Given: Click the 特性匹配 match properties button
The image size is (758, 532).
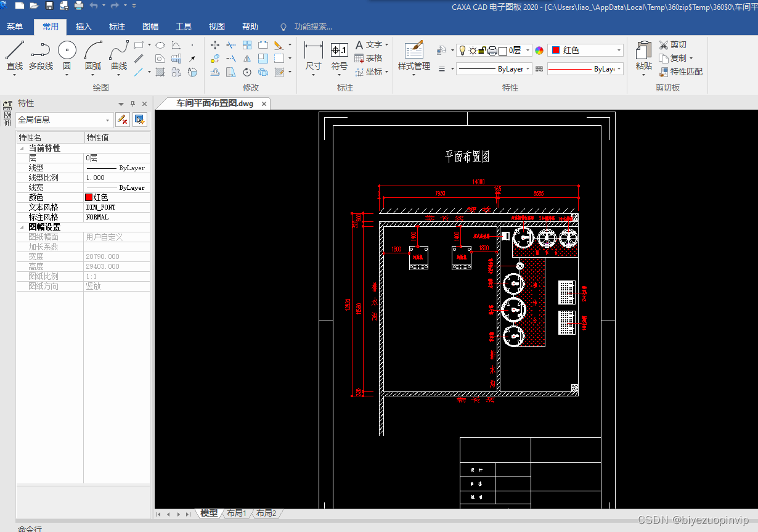Looking at the screenshot, I should pos(681,72).
